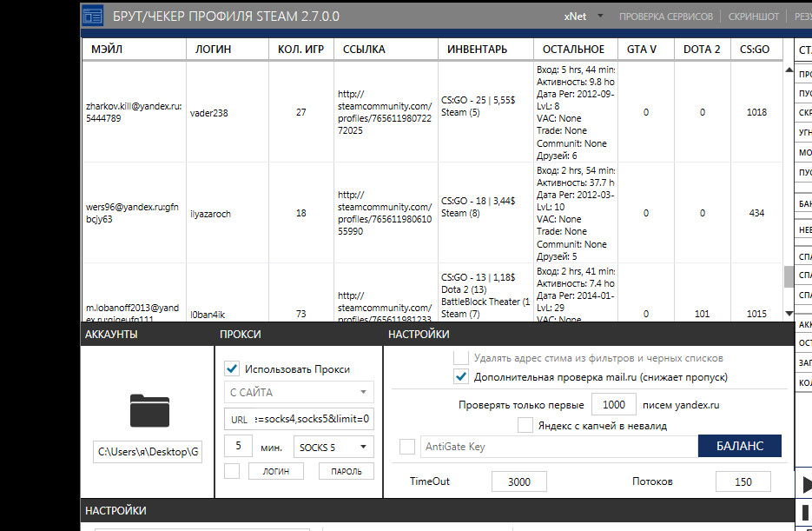Click the AntiGate Key input field
Viewport: 812px width, 531px height.
(558, 446)
